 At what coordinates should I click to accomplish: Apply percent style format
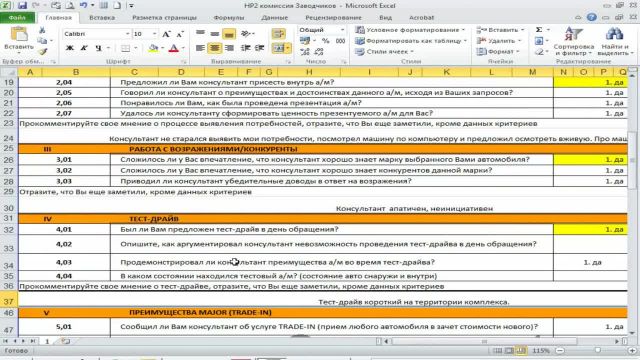click(325, 41)
